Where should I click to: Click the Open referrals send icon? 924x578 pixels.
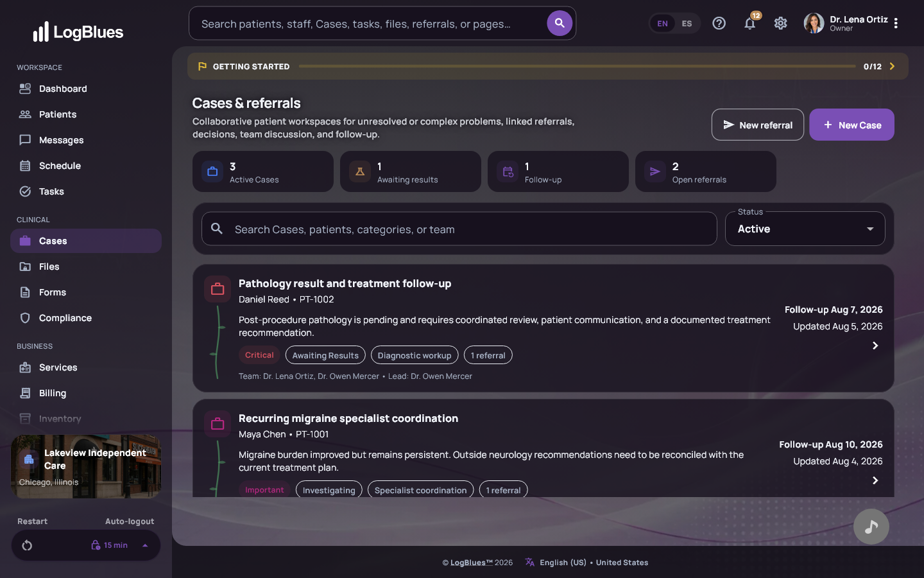pos(655,171)
